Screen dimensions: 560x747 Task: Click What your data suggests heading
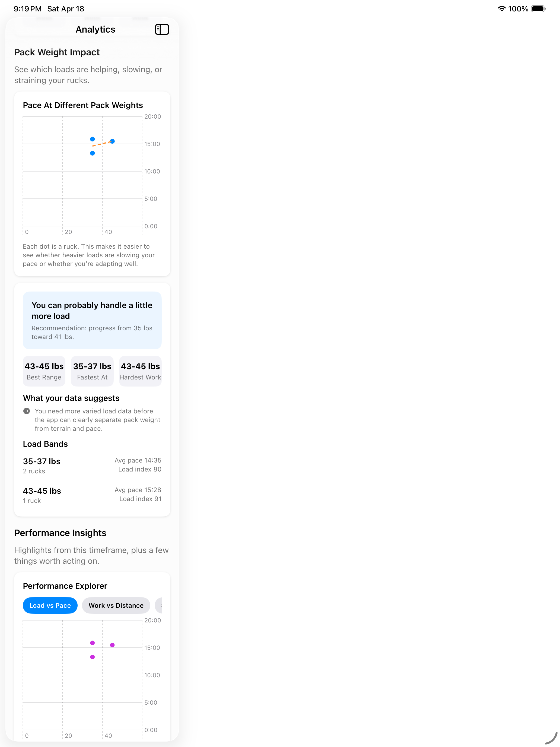71,398
